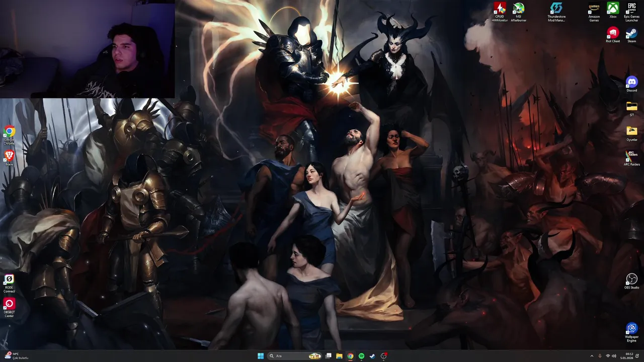The height and width of the screenshot is (362, 644).
Task: Open Thunderstore Mod Manager shortcut
Action: pyautogui.click(x=556, y=12)
